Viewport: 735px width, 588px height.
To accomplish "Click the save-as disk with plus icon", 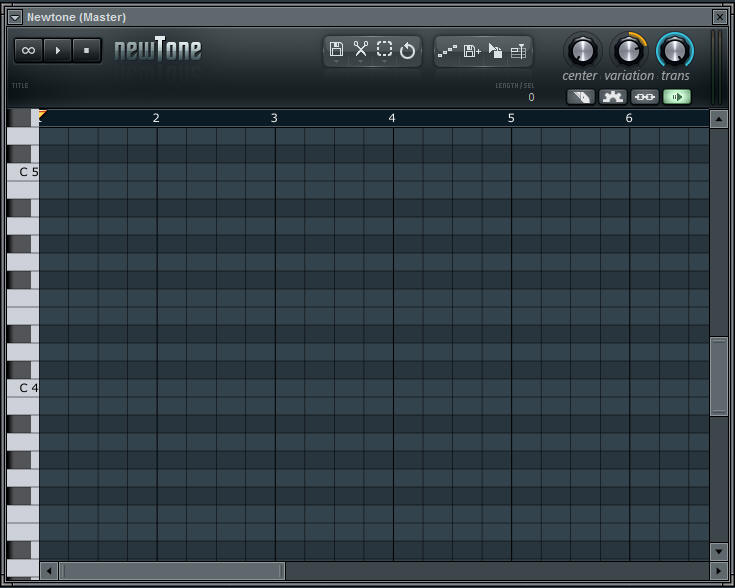I will [x=472, y=50].
